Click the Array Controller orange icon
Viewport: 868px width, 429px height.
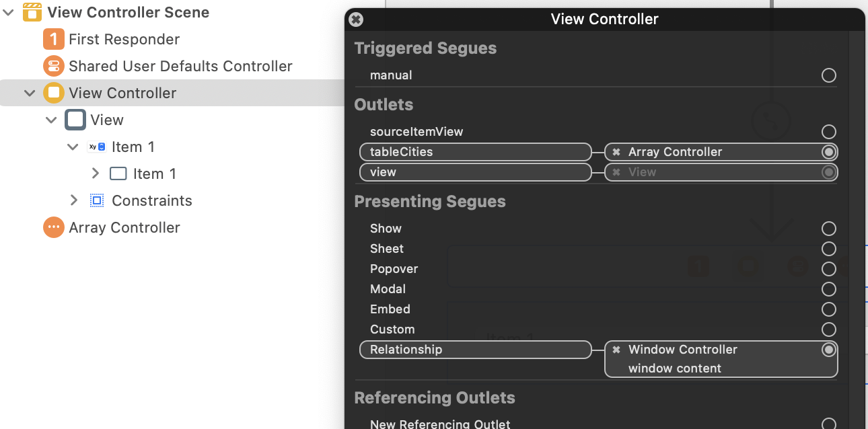(x=54, y=227)
